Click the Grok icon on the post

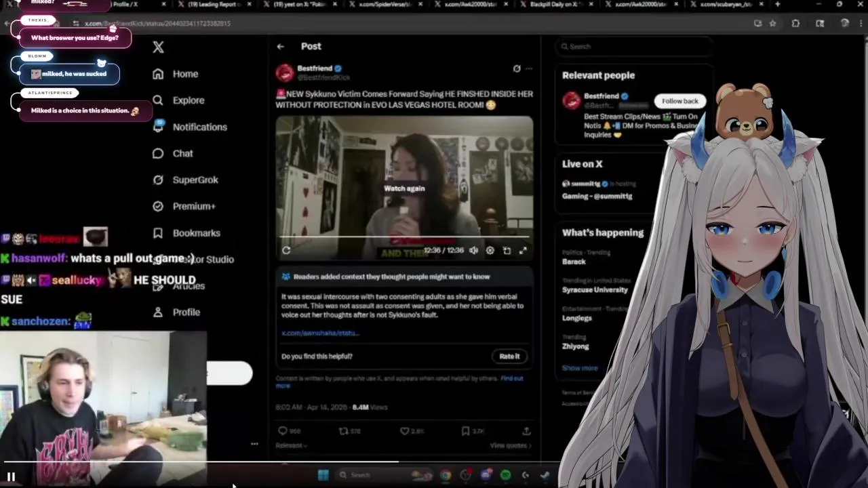click(517, 68)
